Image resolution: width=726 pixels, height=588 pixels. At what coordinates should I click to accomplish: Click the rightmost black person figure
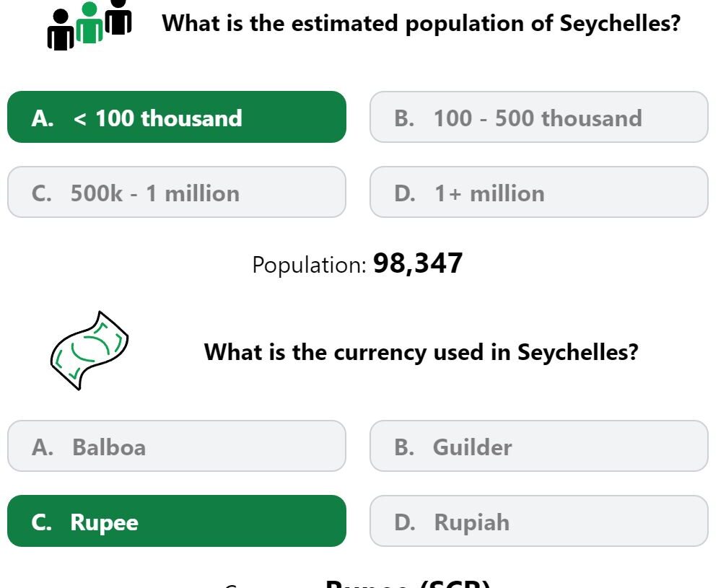coord(118,17)
